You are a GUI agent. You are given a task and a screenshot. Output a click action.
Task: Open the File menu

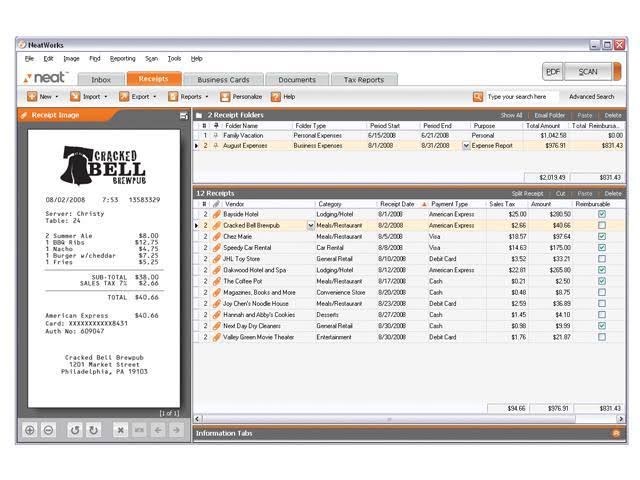[x=29, y=59]
